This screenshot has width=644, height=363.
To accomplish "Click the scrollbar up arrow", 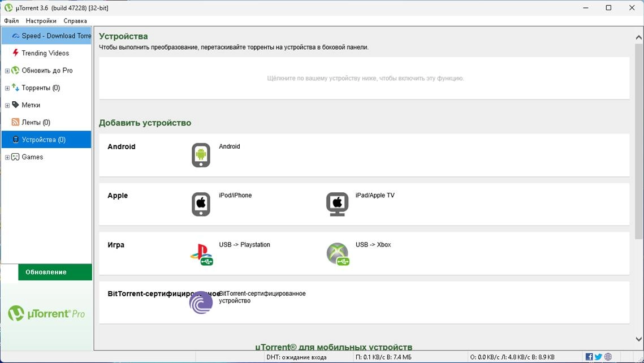I will point(639,37).
